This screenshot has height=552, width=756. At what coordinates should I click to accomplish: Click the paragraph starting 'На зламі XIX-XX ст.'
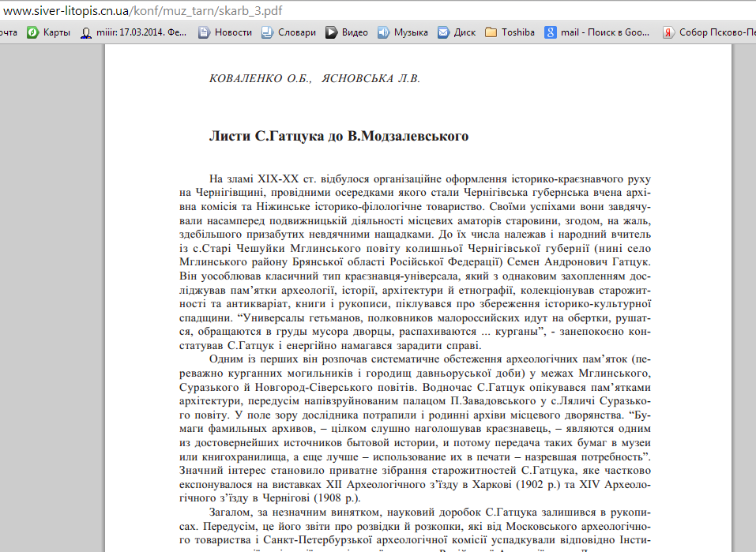coord(415,262)
